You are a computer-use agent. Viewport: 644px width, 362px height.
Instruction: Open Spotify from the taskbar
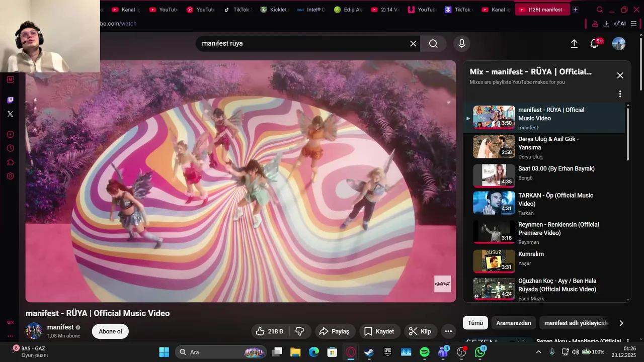(x=424, y=352)
